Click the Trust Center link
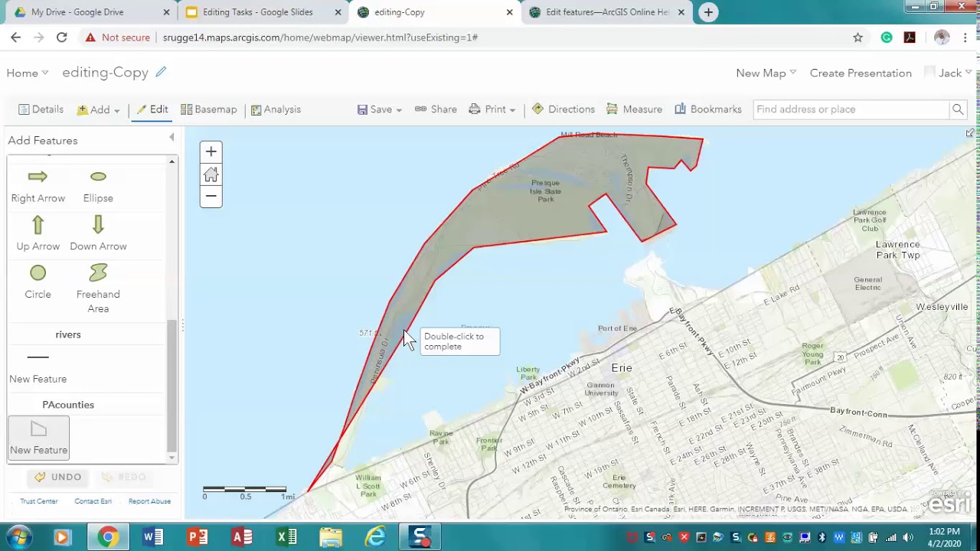Image resolution: width=980 pixels, height=551 pixels. point(39,501)
